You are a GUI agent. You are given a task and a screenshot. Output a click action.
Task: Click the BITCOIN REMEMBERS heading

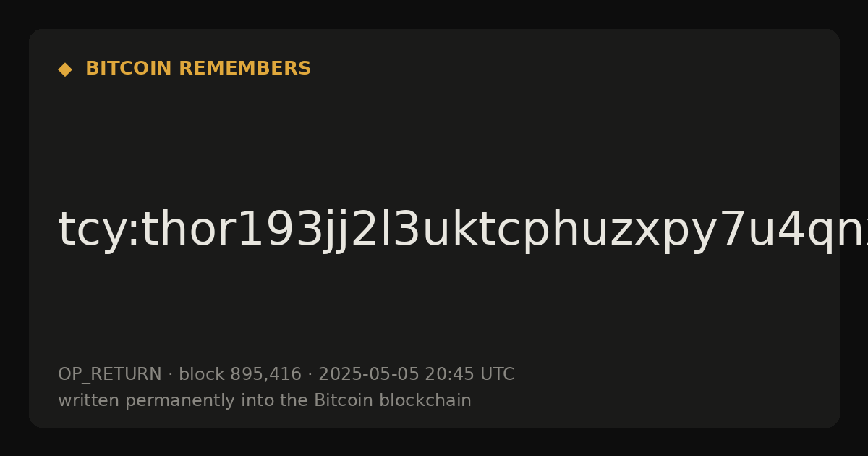click(x=198, y=69)
